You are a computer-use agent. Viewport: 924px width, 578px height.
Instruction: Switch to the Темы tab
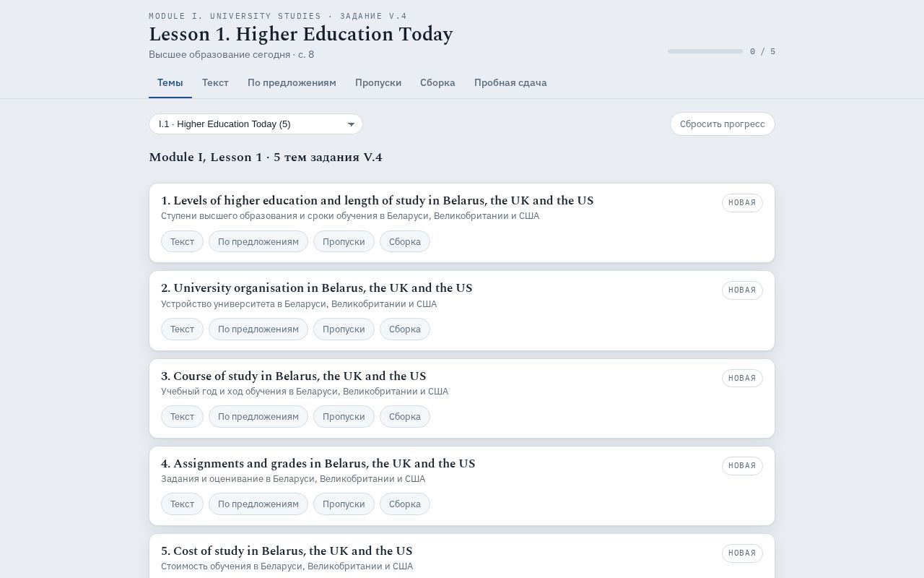(x=170, y=83)
